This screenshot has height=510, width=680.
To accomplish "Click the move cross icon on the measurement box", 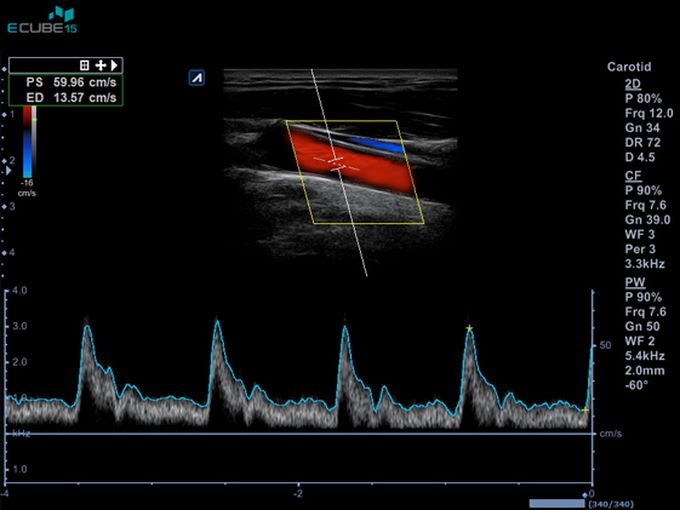I will 100,65.
